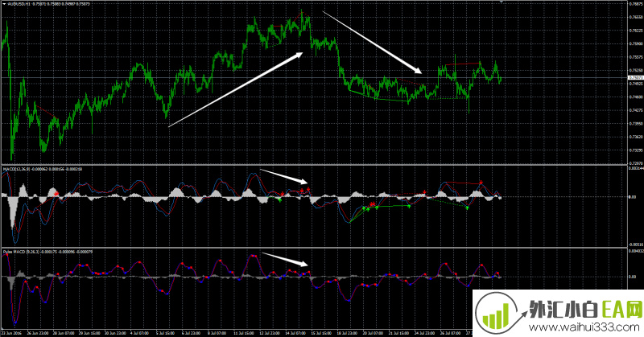Click the 20 Jul 07:00 time label
The height and width of the screenshot is (337, 644).
coord(373,333)
